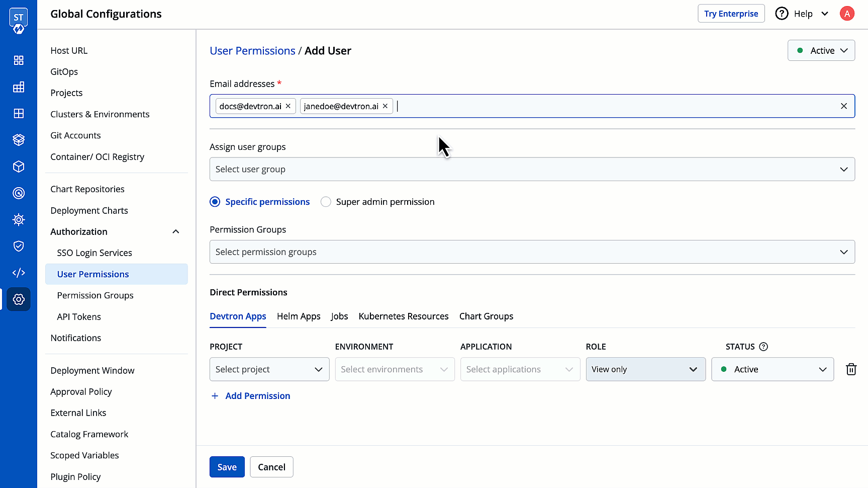Open Host URL settings

pyautogui.click(x=69, y=51)
